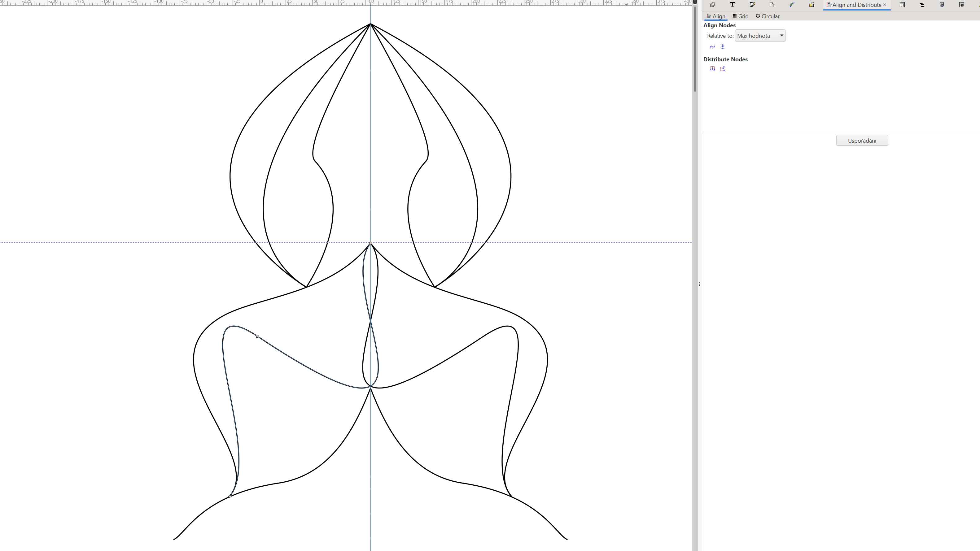980x551 pixels.
Task: Open the Layers and Objects dialog tab
Action: (922, 5)
